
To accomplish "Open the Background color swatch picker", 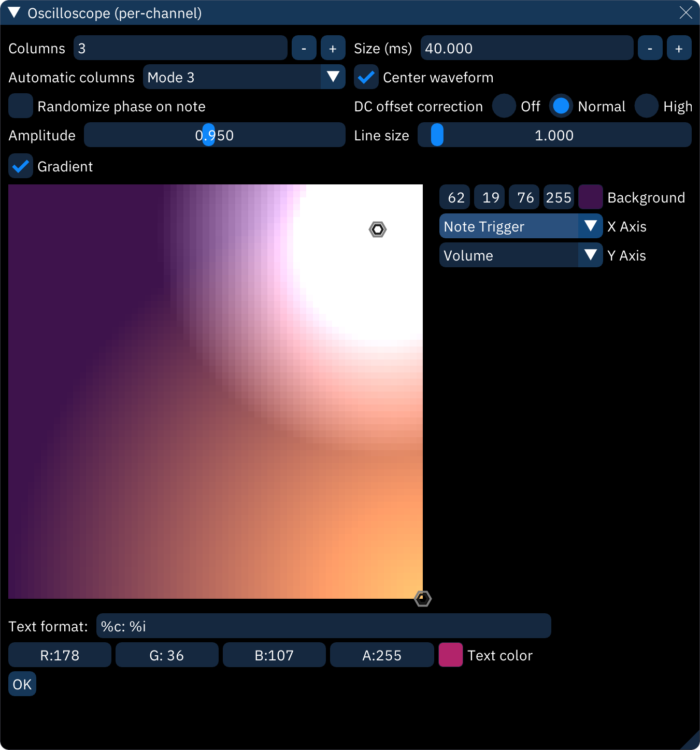I will pyautogui.click(x=591, y=197).
